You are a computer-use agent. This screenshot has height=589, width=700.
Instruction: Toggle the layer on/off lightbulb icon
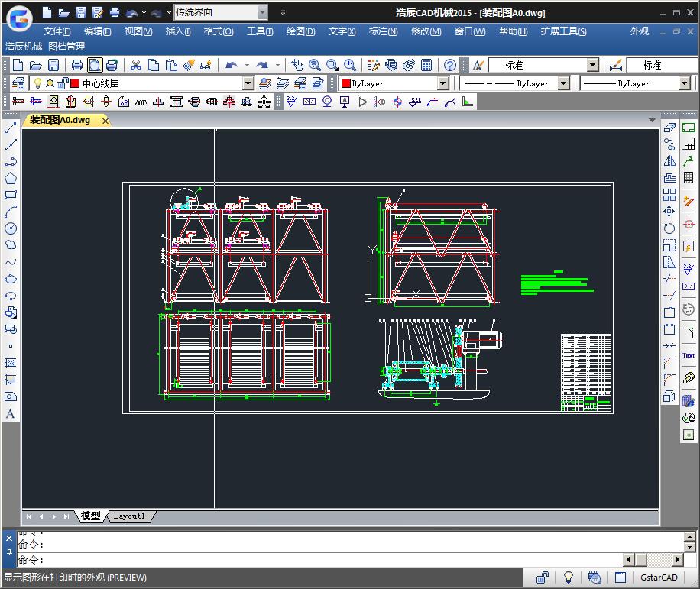[37, 83]
